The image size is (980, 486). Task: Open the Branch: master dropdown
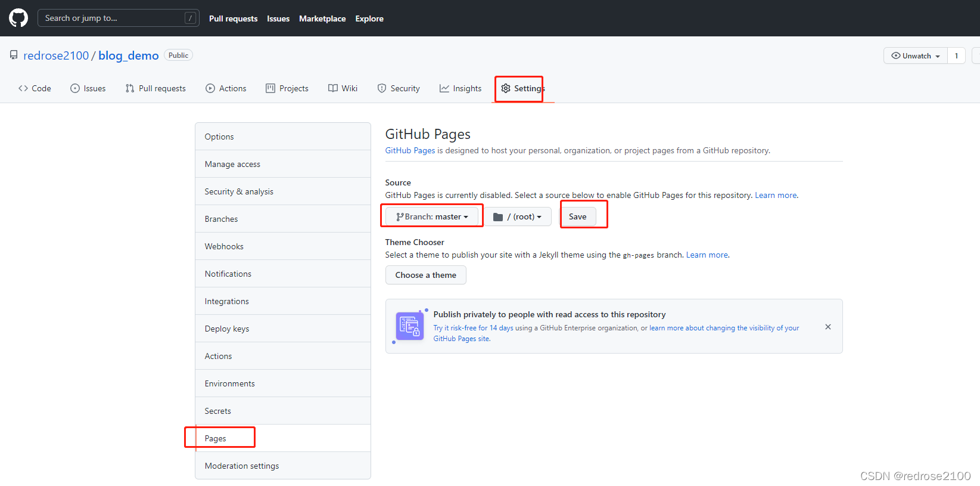tap(432, 216)
